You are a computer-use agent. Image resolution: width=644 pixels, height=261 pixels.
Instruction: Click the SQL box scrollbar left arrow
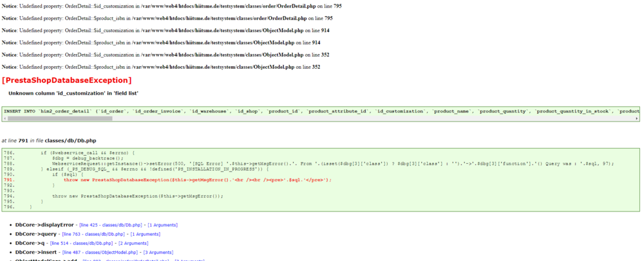click(4, 118)
